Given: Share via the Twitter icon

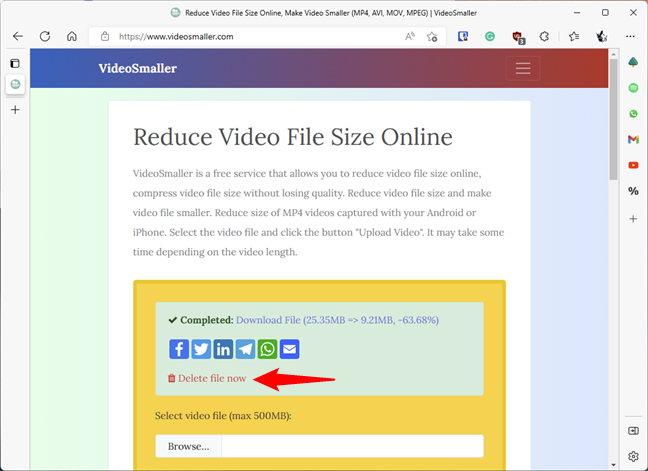Looking at the screenshot, I should pyautogui.click(x=201, y=349).
